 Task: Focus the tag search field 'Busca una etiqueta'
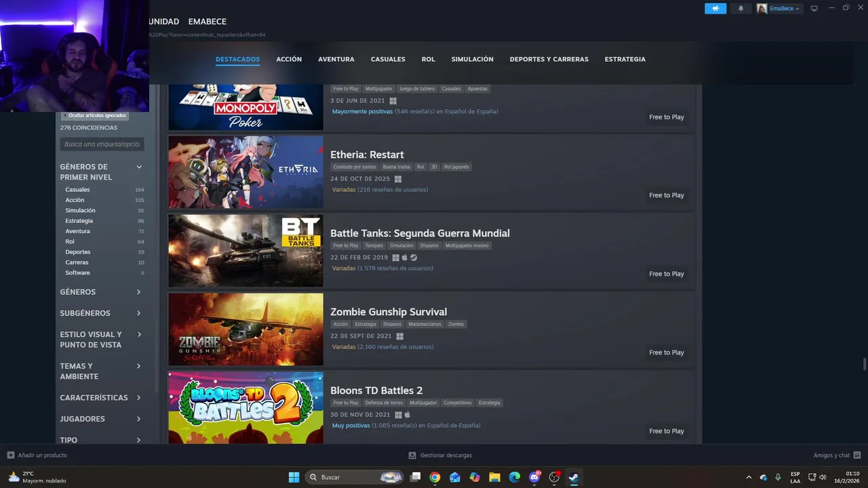pyautogui.click(x=102, y=144)
